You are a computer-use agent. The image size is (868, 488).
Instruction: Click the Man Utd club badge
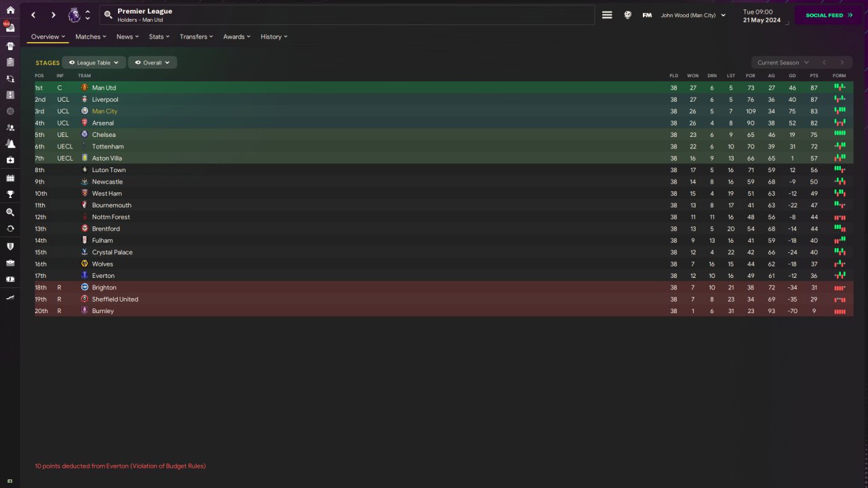85,87
